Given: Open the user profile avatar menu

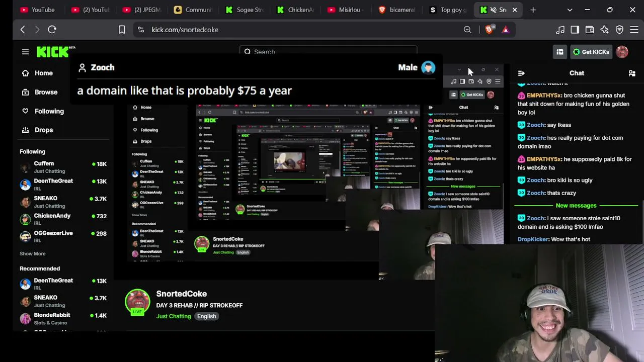Looking at the screenshot, I should coord(622,52).
